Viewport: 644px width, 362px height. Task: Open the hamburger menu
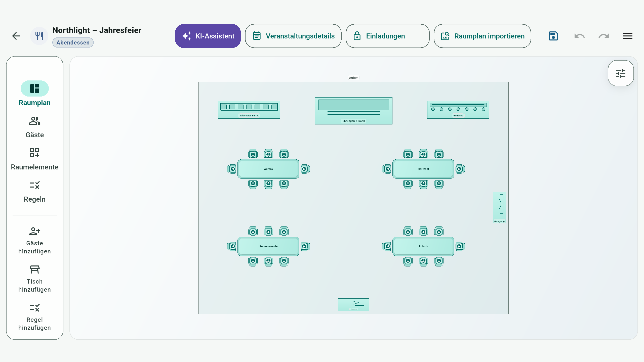point(628,36)
